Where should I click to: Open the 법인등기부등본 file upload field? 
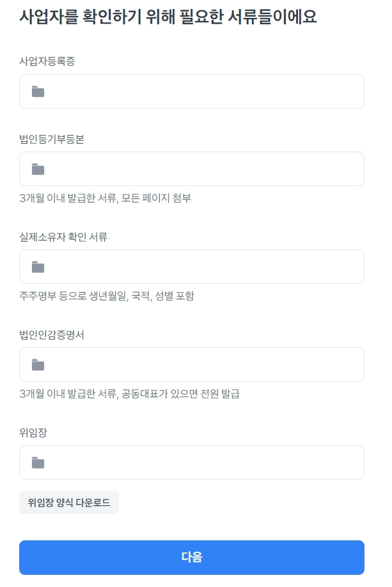click(x=192, y=169)
